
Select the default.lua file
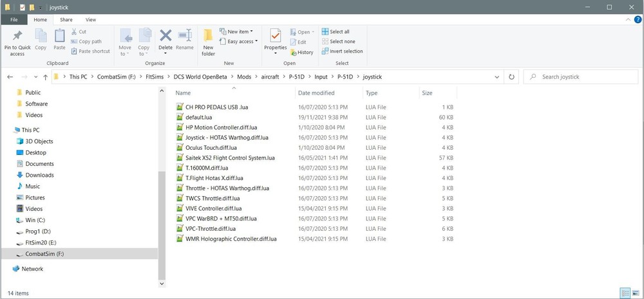199,117
